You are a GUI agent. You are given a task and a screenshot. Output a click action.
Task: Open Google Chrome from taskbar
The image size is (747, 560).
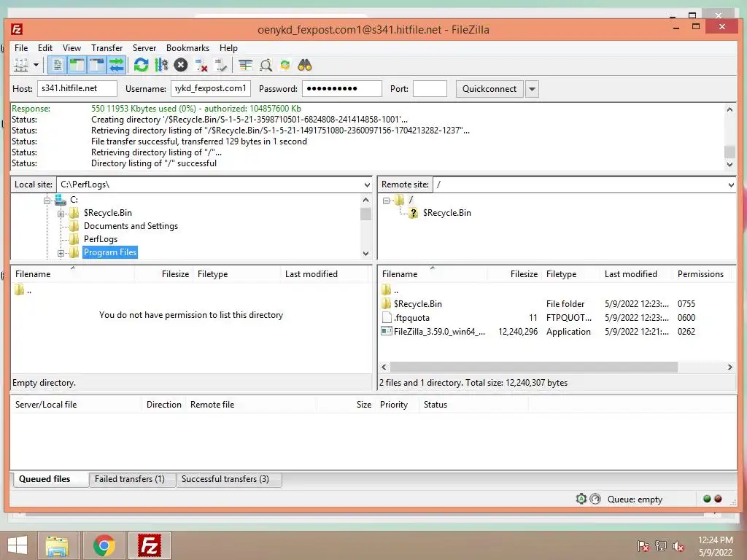[x=104, y=545]
